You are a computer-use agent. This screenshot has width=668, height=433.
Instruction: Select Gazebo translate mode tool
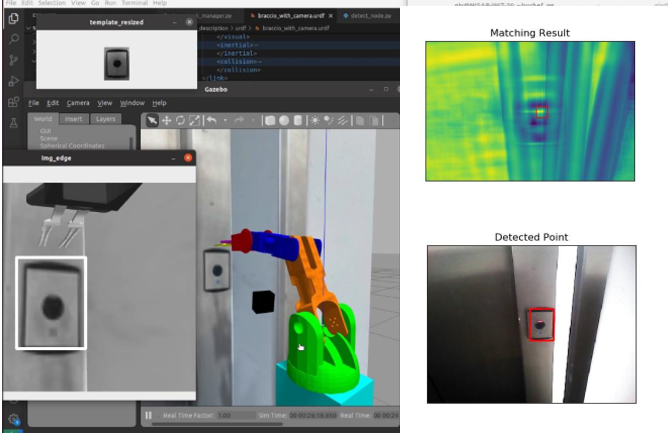pyautogui.click(x=167, y=121)
